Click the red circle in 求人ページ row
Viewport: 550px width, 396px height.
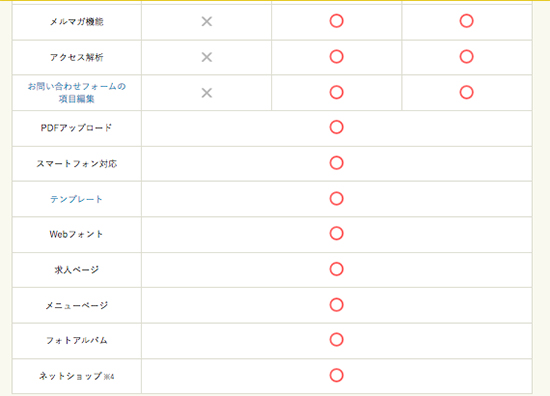point(336,269)
